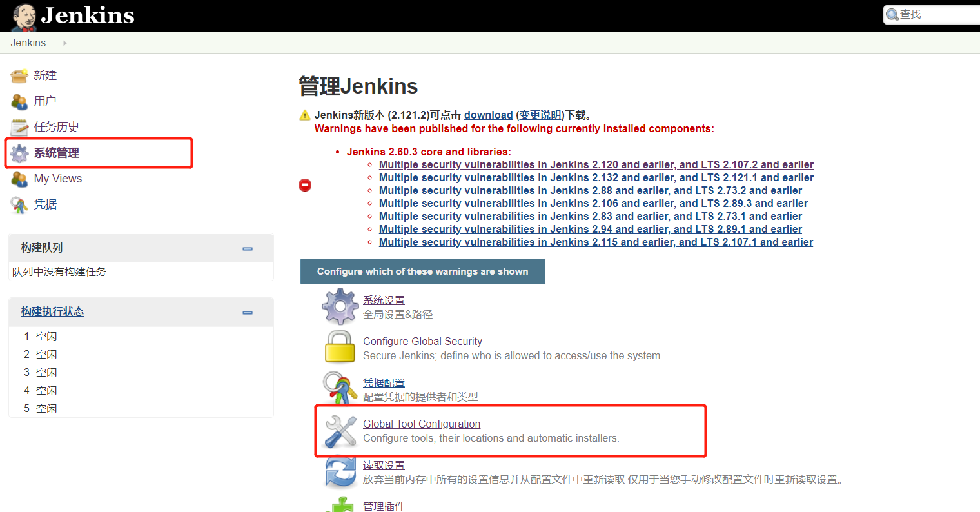Open the 变更说明 changelog link
980x512 pixels.
[540, 115]
